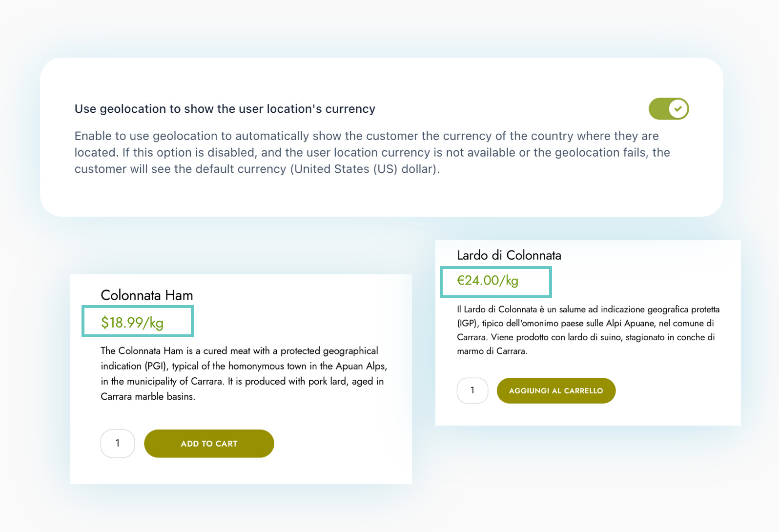
Task: Toggle geolocation currency off via the switch
Action: (668, 108)
